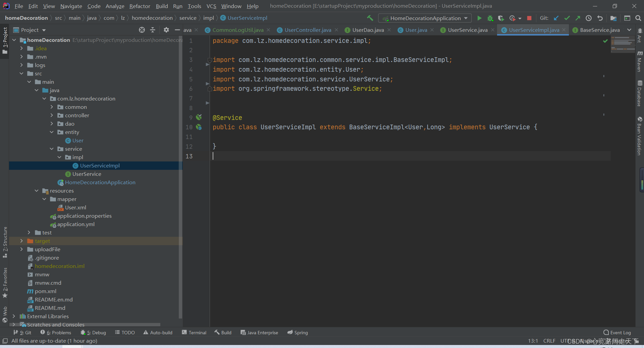Open the Terminal tool window

pyautogui.click(x=194, y=333)
